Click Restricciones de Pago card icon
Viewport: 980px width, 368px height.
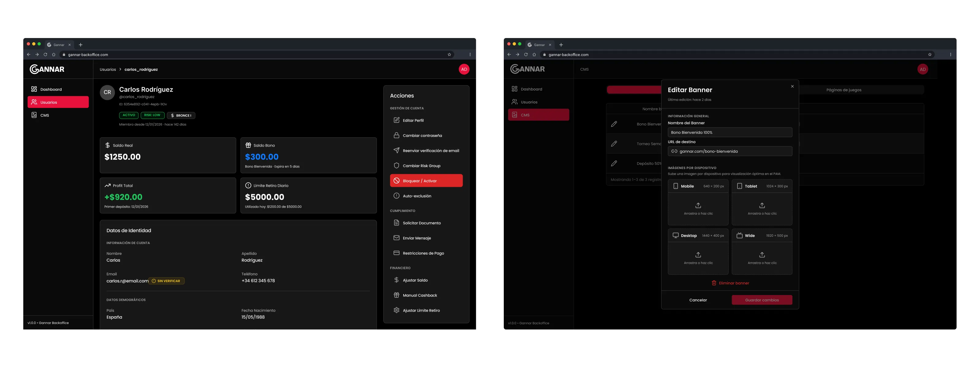396,253
